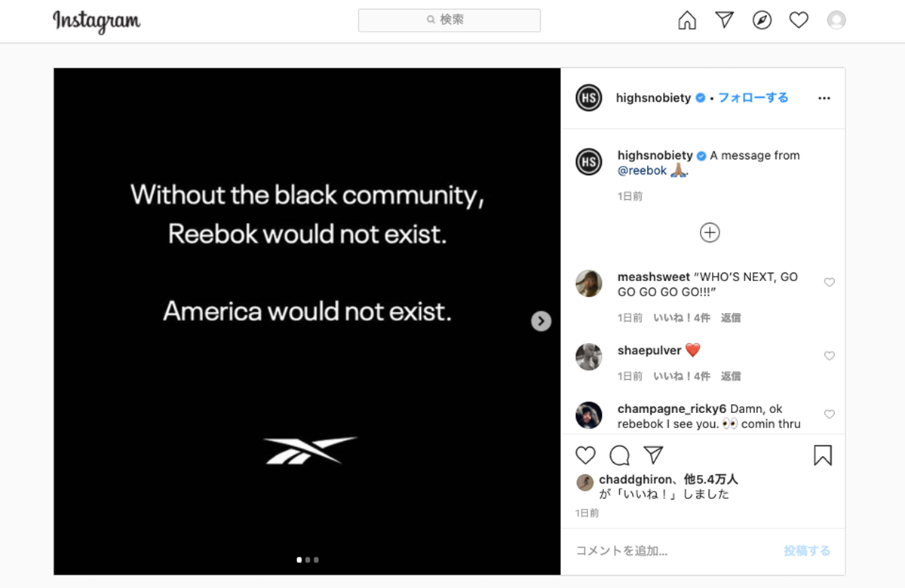Open the Explore compass icon

click(762, 20)
